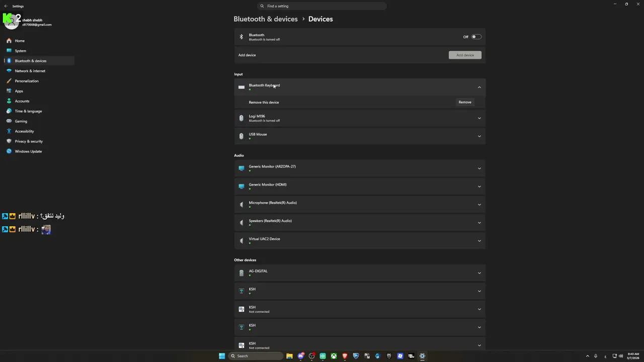Click the Generic Monitor (ARZOPA-27) monitor icon

pos(242,168)
